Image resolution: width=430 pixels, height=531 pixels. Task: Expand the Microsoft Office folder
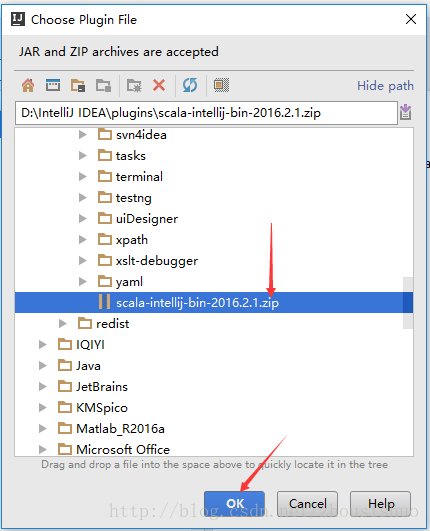coord(42,450)
